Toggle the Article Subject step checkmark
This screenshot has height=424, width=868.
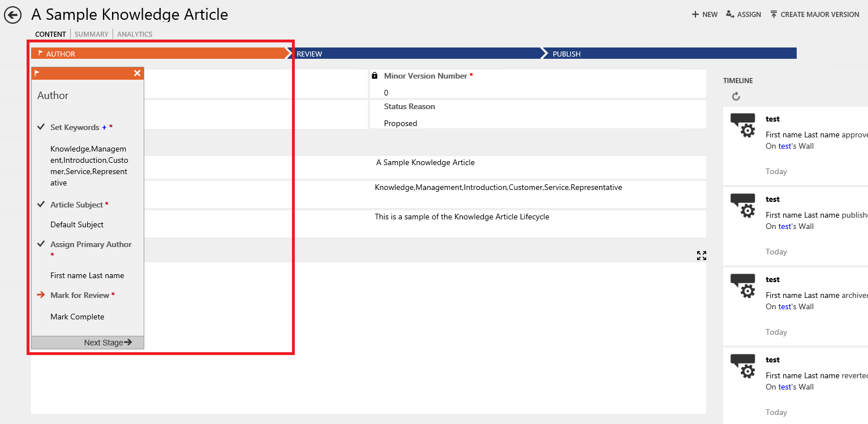click(x=40, y=204)
